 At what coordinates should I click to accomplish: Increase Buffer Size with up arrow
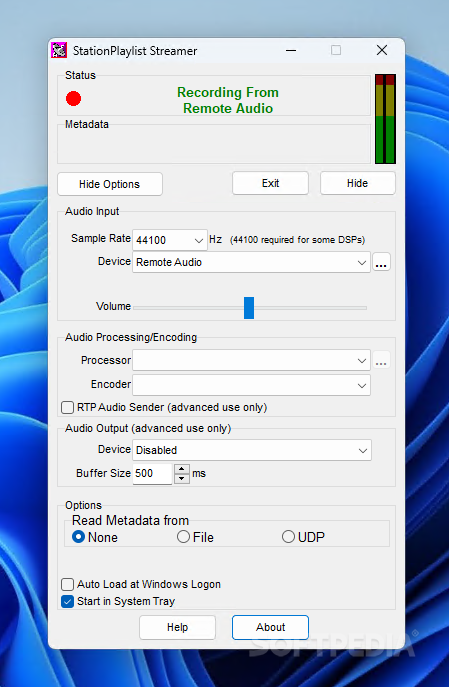(182, 469)
